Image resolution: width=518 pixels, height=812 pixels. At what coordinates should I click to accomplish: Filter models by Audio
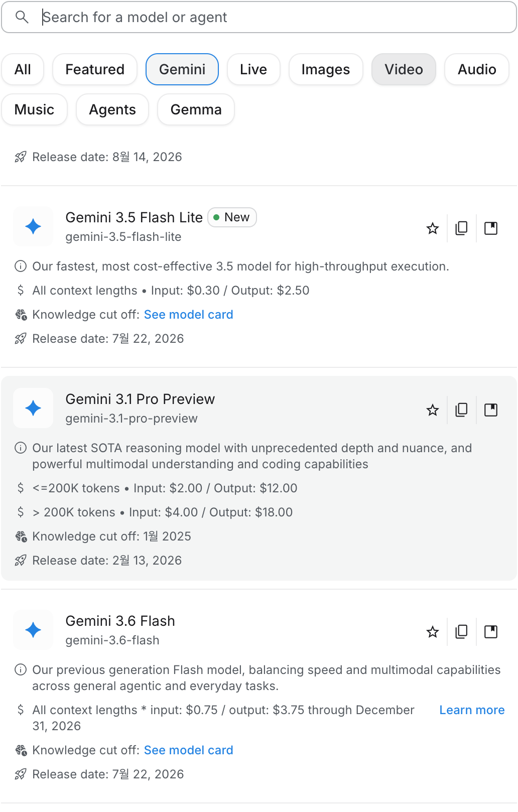coord(477,69)
